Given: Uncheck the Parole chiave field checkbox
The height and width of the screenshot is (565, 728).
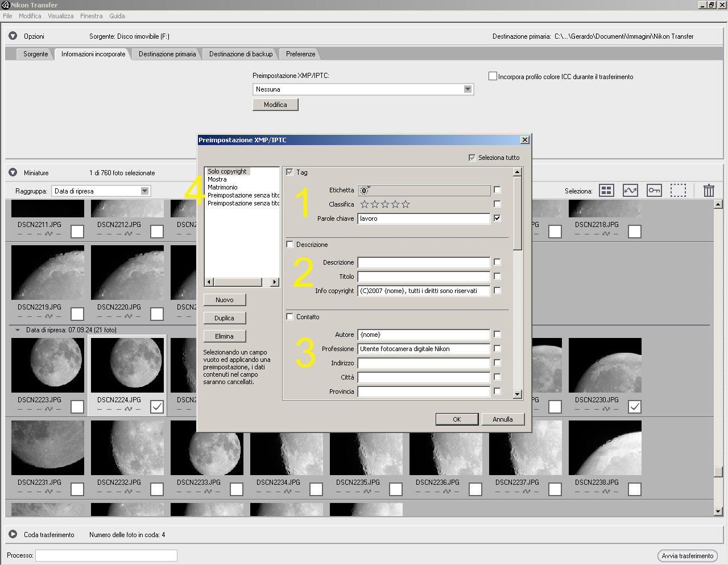Looking at the screenshot, I should point(497,218).
